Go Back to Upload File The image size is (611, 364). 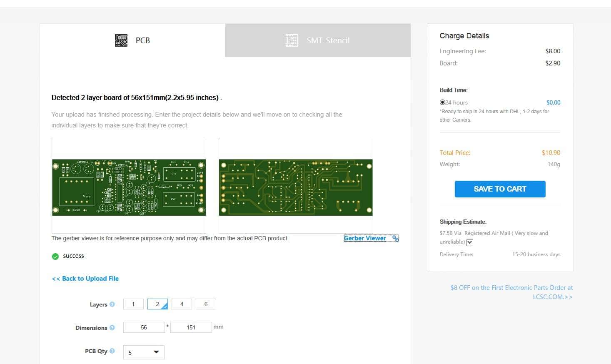click(x=85, y=279)
